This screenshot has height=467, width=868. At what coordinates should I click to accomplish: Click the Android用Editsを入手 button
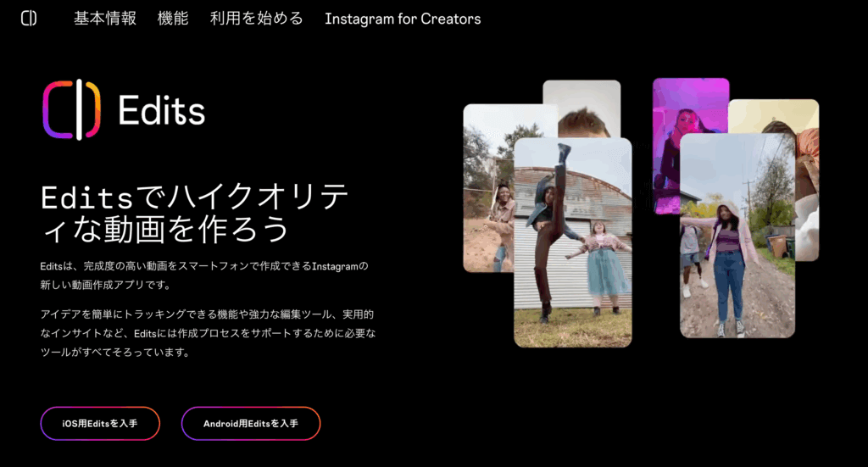[x=251, y=423]
